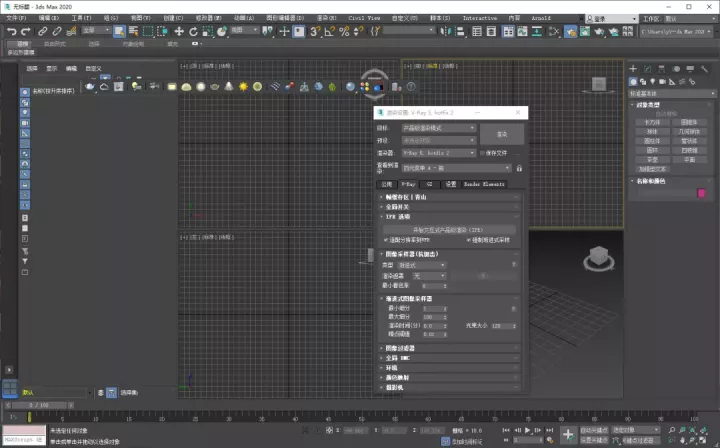Click the lock icon beside view dropdown
Image resolution: width=720 pixels, height=448 pixels.
tap(519, 168)
